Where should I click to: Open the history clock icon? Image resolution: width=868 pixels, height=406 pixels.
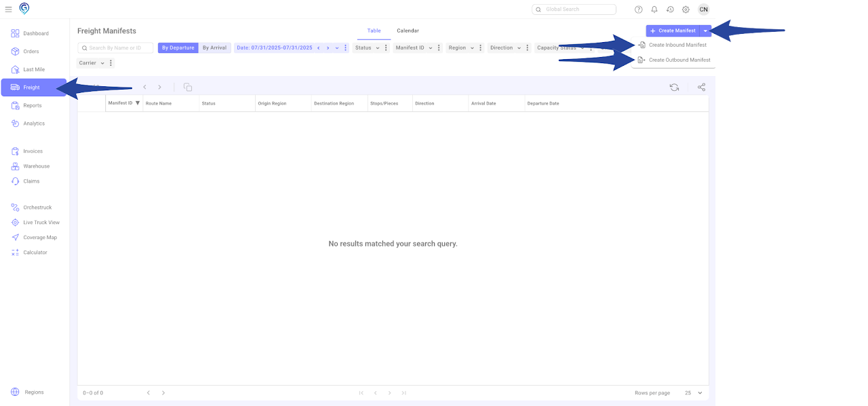[x=670, y=10]
